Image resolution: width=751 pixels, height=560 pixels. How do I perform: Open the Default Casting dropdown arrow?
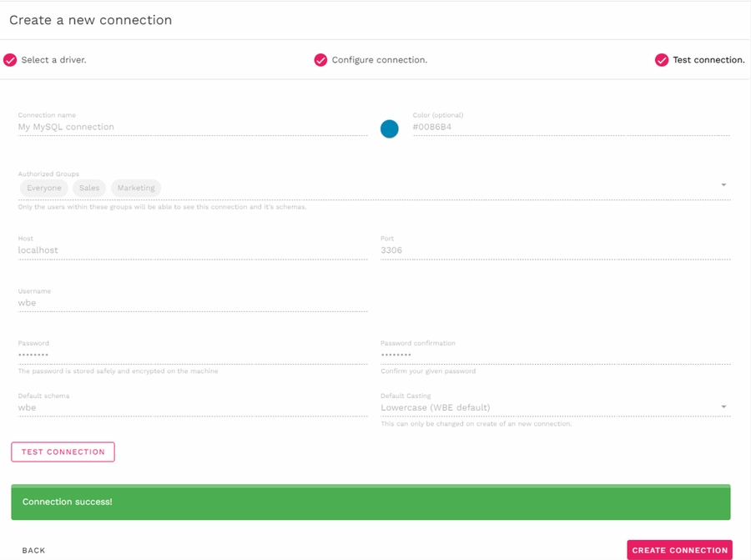click(723, 407)
